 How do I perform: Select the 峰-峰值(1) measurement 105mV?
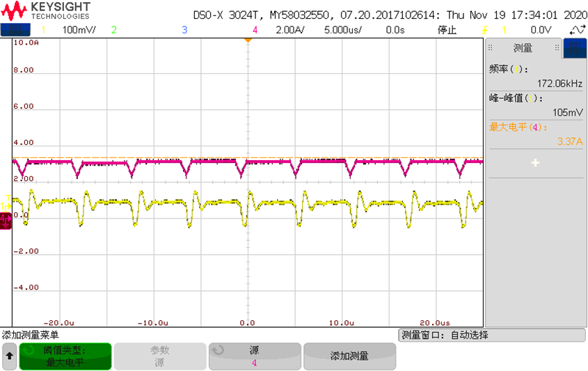coord(536,105)
